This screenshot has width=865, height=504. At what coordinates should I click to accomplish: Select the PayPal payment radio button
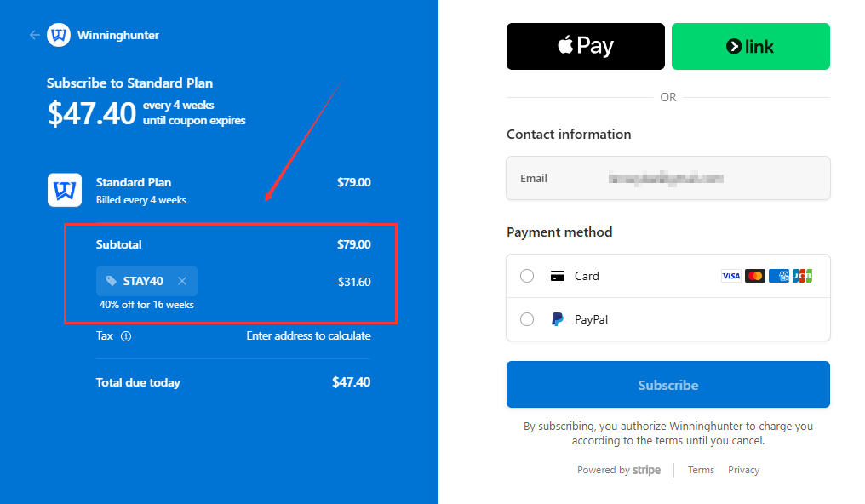tap(527, 319)
